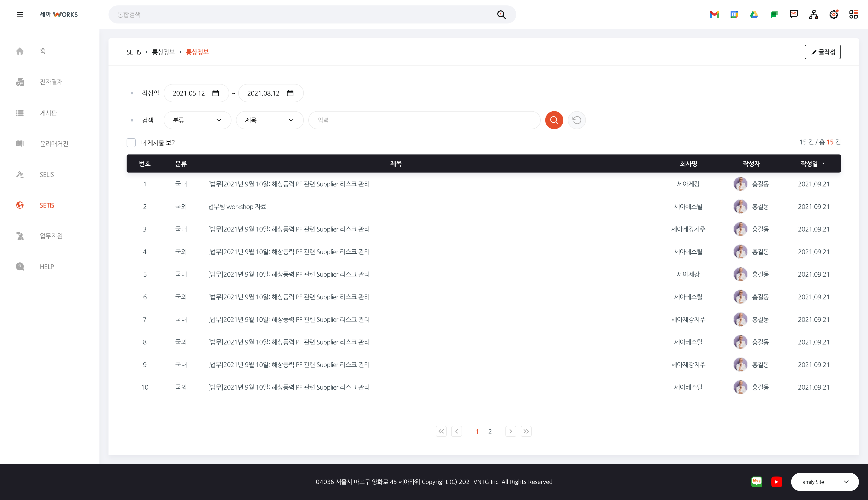Open the 전자결재 menu item

tap(51, 82)
